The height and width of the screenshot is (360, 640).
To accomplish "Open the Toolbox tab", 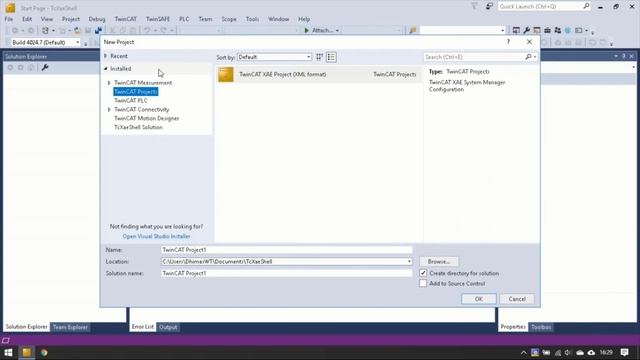I will click(541, 327).
